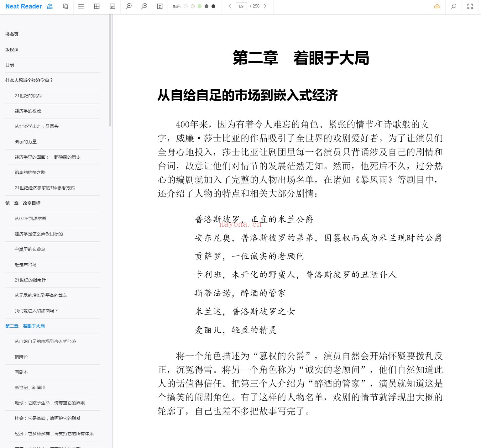Click the page number input field
Viewport: 481px width, 448px height.
tap(241, 6)
